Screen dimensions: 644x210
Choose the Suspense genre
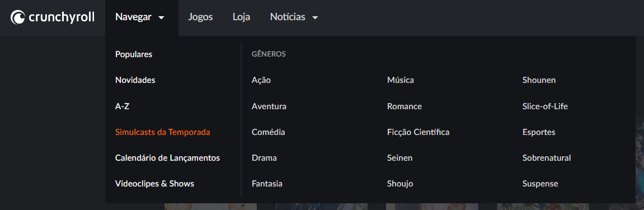[540, 184]
